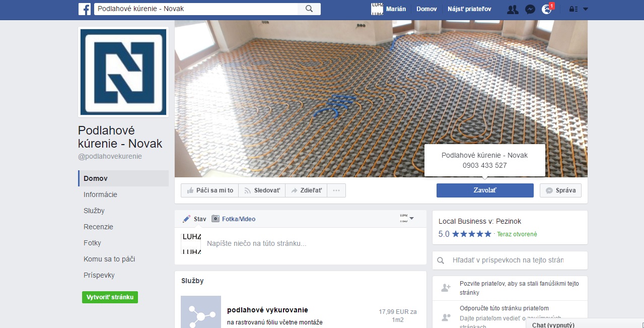Toggle follow with Sledovať button
Image resolution: width=644 pixels, height=328 pixels.
pyautogui.click(x=262, y=190)
